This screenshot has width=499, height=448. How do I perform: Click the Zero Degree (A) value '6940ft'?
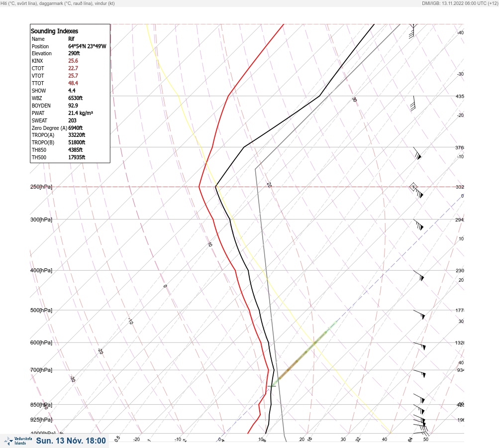76,128
